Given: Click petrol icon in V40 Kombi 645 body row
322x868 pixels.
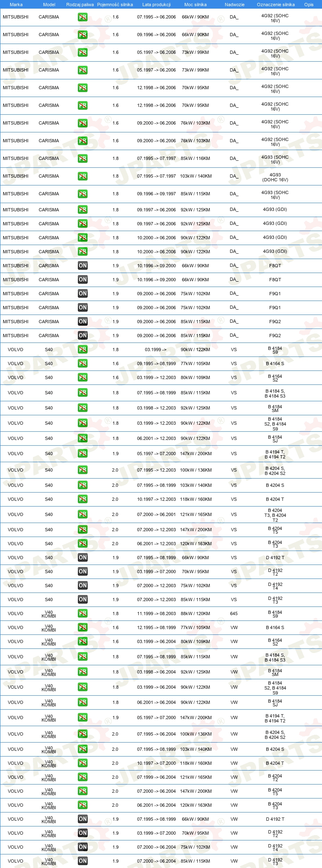Looking at the screenshot, I should coord(82,613).
